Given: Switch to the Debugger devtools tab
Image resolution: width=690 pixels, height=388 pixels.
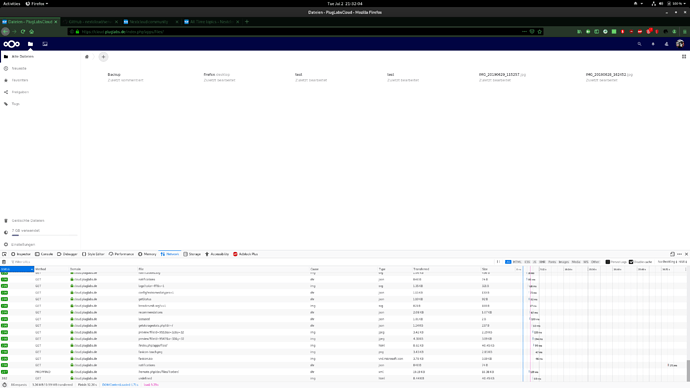Looking at the screenshot, I should point(67,254).
